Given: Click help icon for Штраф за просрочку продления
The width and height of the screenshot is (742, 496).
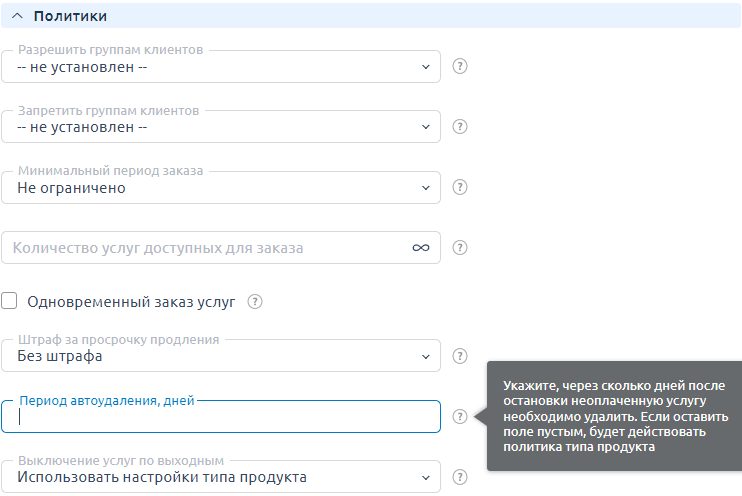Looking at the screenshot, I should 460,356.
